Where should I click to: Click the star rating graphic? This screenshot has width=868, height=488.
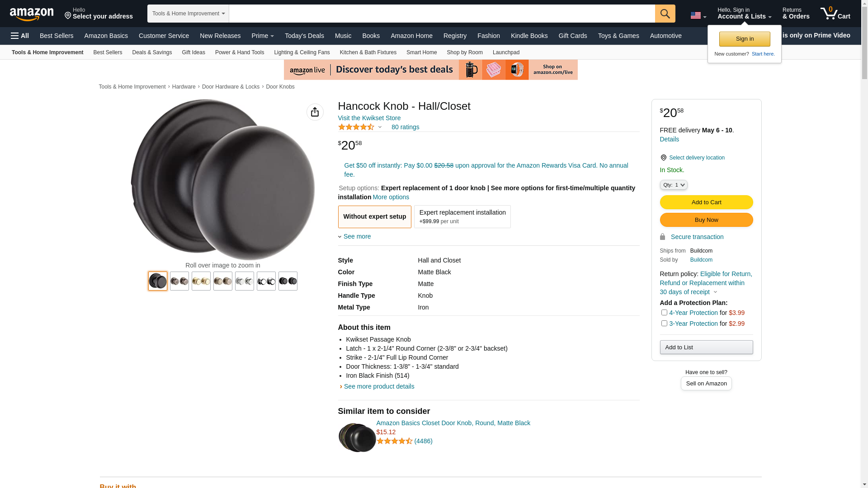pyautogui.click(x=356, y=127)
